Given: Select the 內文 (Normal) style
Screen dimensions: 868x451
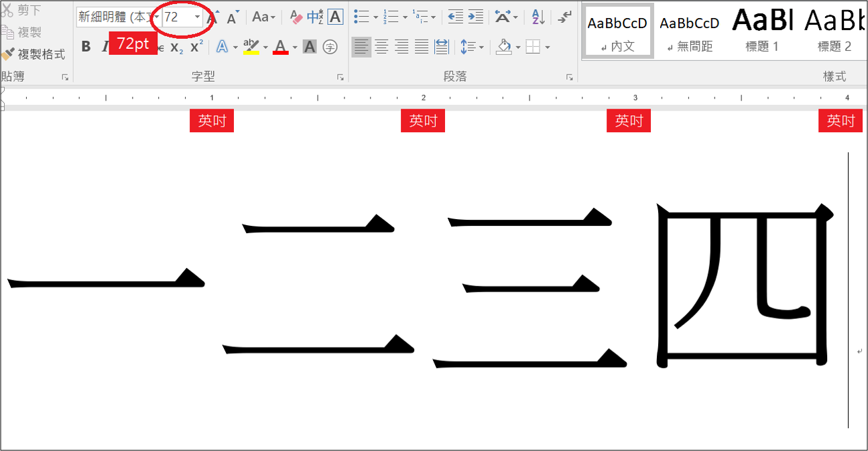Looking at the screenshot, I should 618,31.
